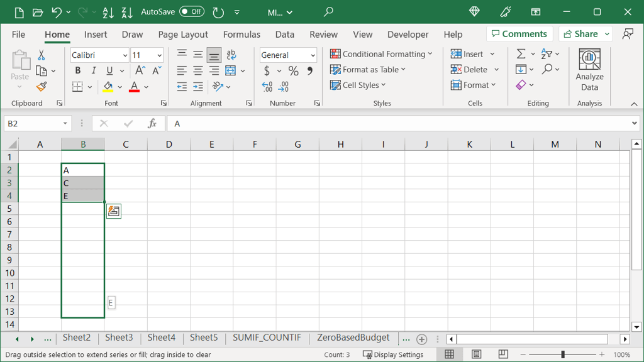
Task: Click Sort Ascending in the toolbar
Action: (x=108, y=12)
